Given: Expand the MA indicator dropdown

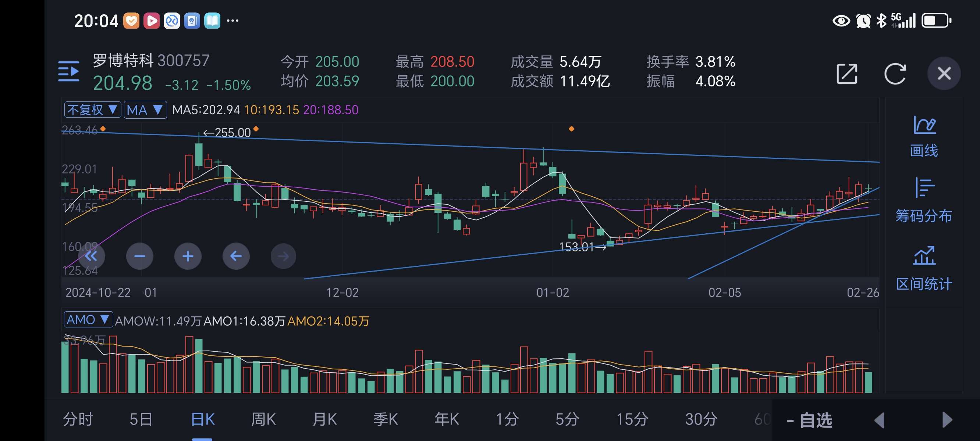Looking at the screenshot, I should (145, 110).
